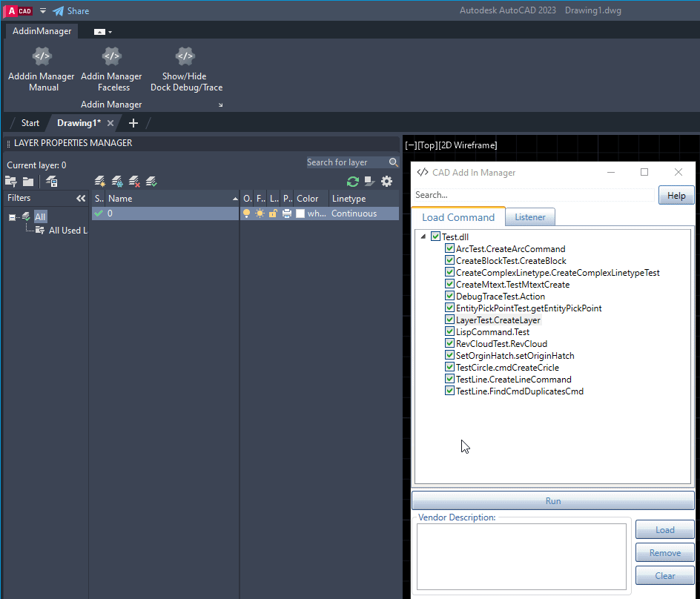The image size is (700, 599).
Task: Toggle layer 0 freeze sun icon
Action: [x=260, y=214]
